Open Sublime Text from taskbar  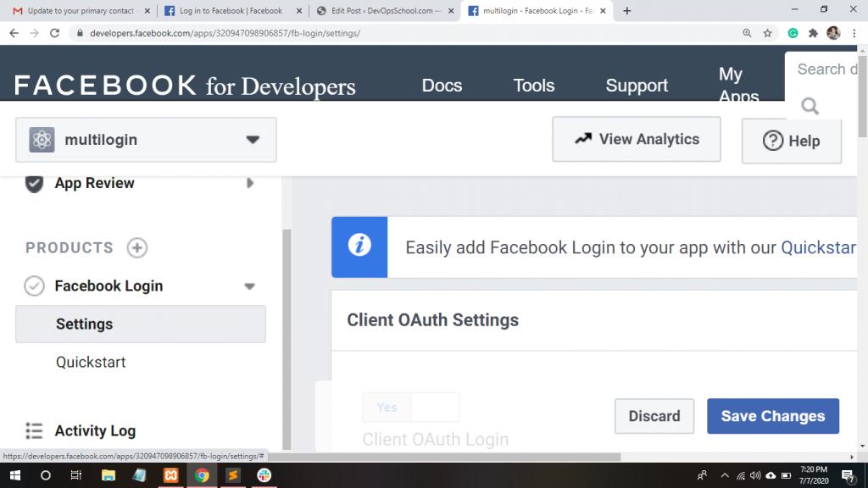point(233,475)
